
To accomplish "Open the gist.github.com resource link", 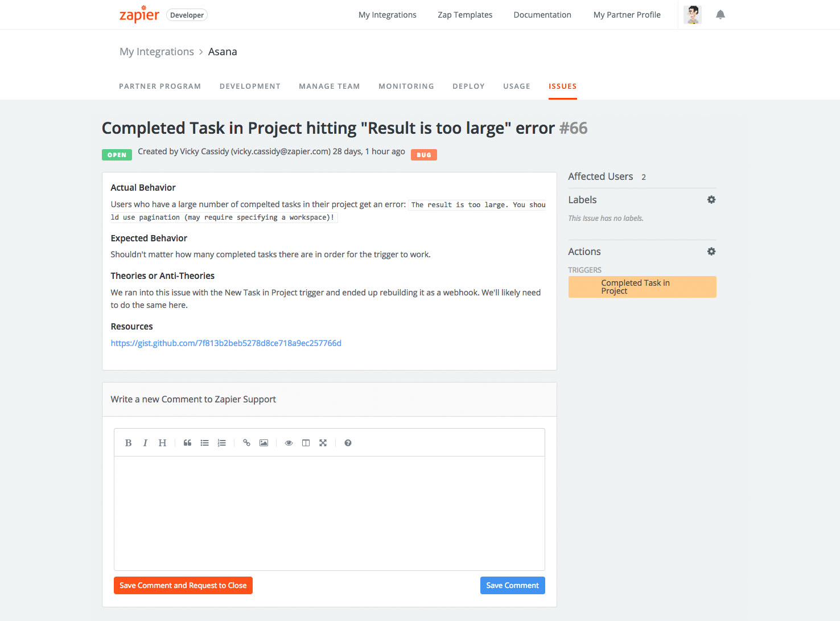I will point(226,343).
